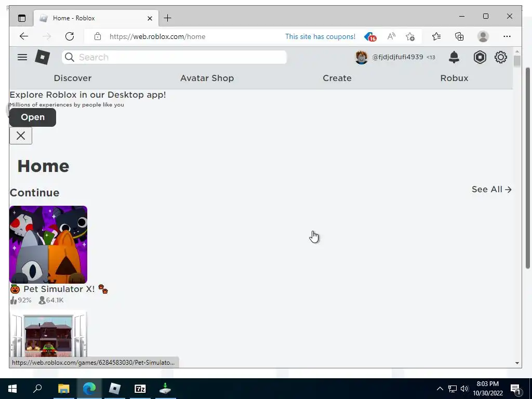Dismiss the Desktop app banner X
Viewport: 532px width, 399px height.
coord(21,136)
